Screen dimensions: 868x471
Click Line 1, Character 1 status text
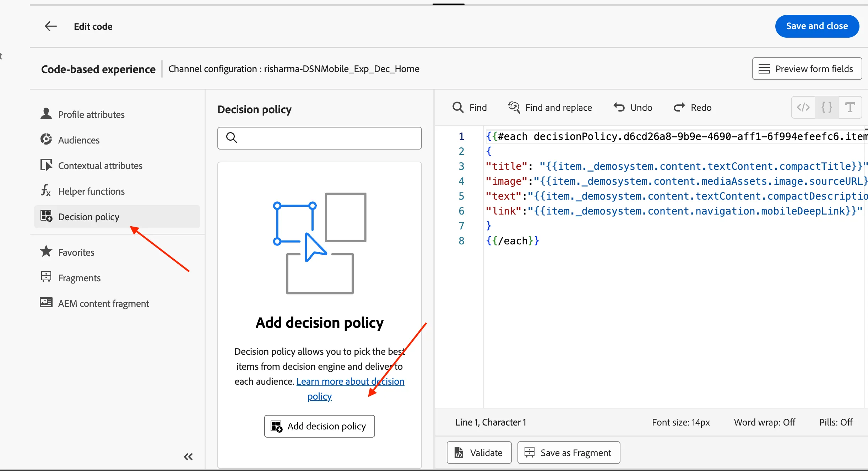coord(490,422)
